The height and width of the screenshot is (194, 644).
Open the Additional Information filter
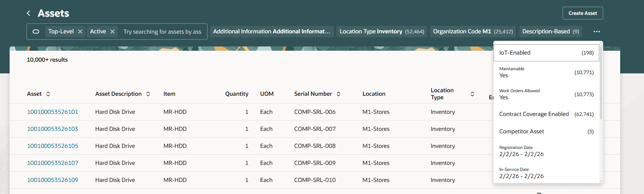click(272, 32)
